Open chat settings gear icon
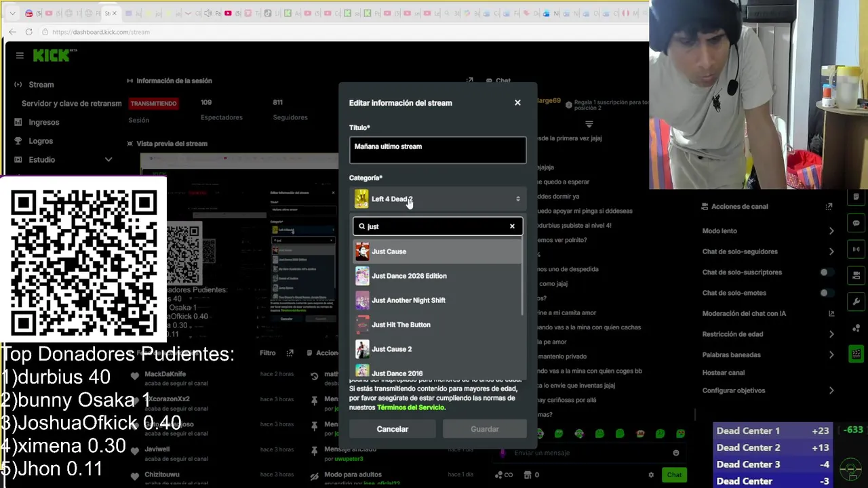Image resolution: width=868 pixels, height=488 pixels. pyautogui.click(x=651, y=474)
